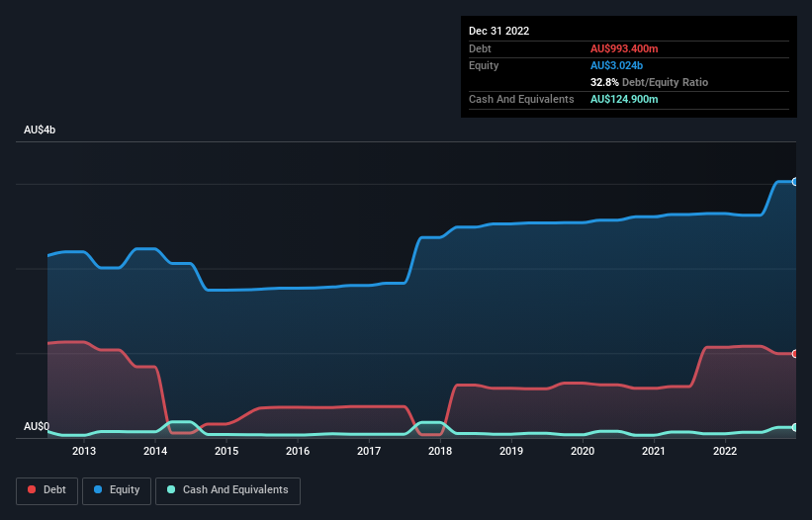Click the blue Equity legend dot
This screenshot has height=520, width=812.
98,489
